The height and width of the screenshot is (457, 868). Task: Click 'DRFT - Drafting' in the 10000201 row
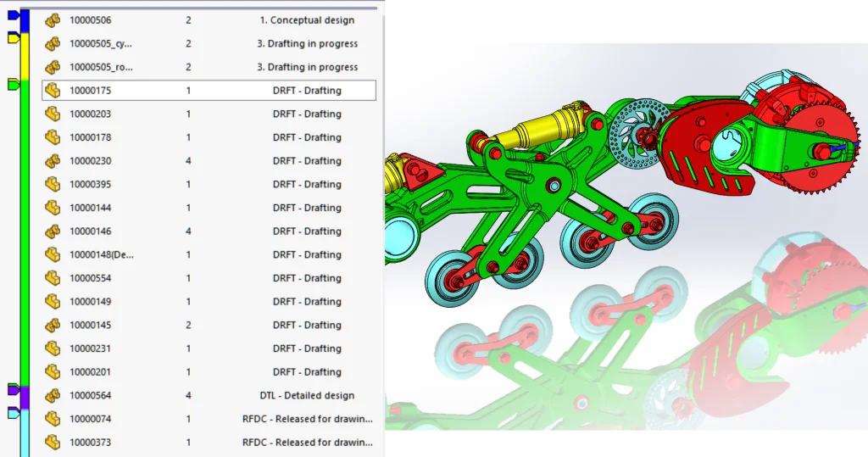[307, 371]
